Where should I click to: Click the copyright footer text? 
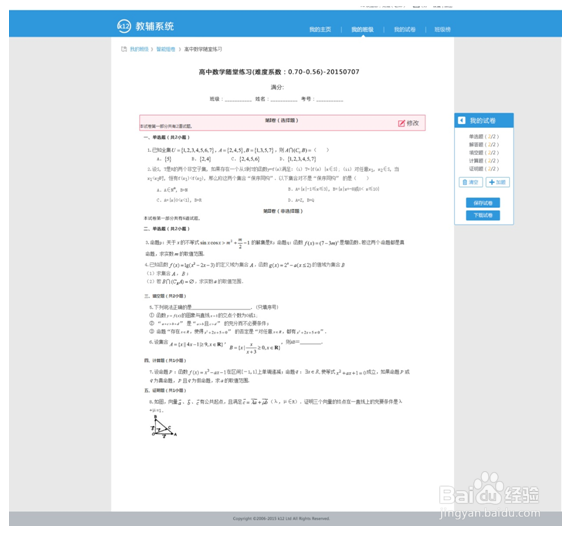click(281, 518)
